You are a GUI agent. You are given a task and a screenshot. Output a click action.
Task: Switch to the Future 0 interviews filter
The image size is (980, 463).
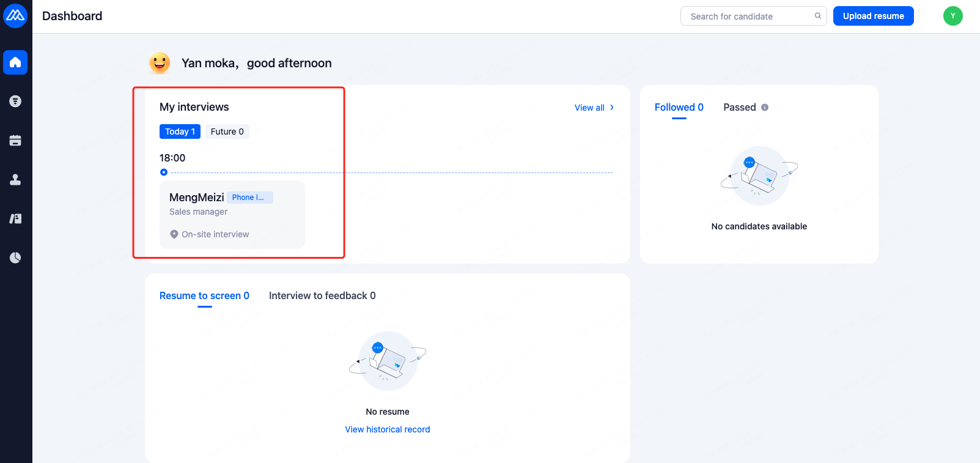(227, 131)
